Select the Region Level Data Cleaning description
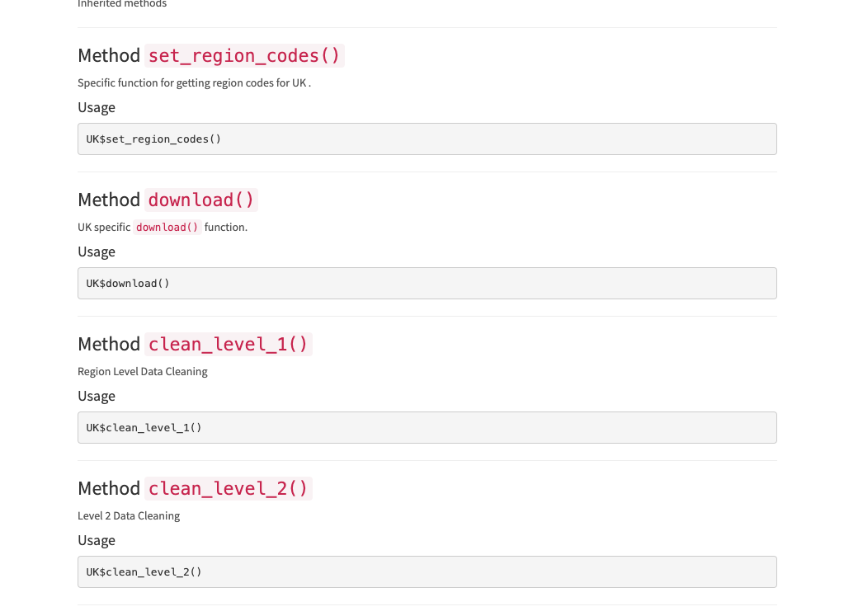The height and width of the screenshot is (616, 844). pyautogui.click(x=142, y=371)
